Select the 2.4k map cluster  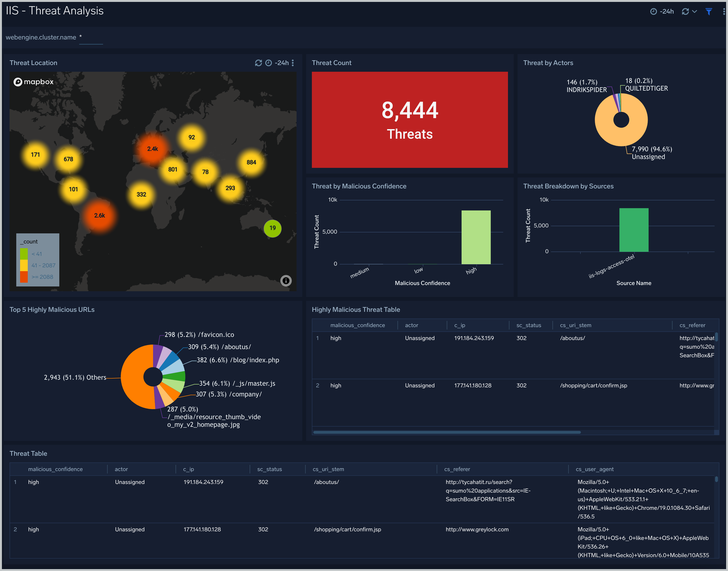(x=153, y=149)
